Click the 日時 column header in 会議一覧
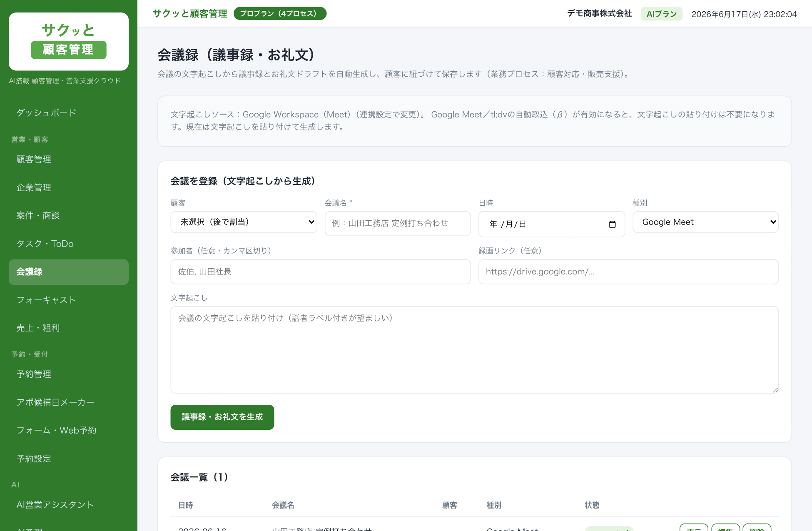This screenshot has width=812, height=531. click(x=186, y=505)
